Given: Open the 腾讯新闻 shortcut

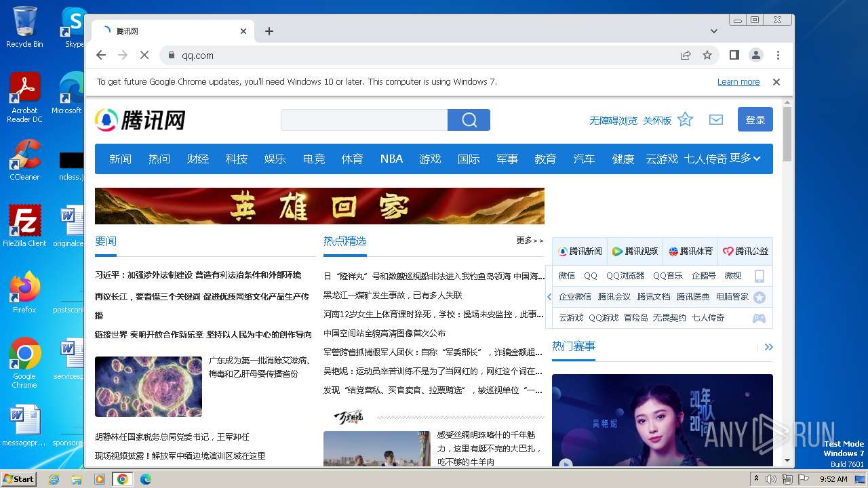Looking at the screenshot, I should pos(580,251).
